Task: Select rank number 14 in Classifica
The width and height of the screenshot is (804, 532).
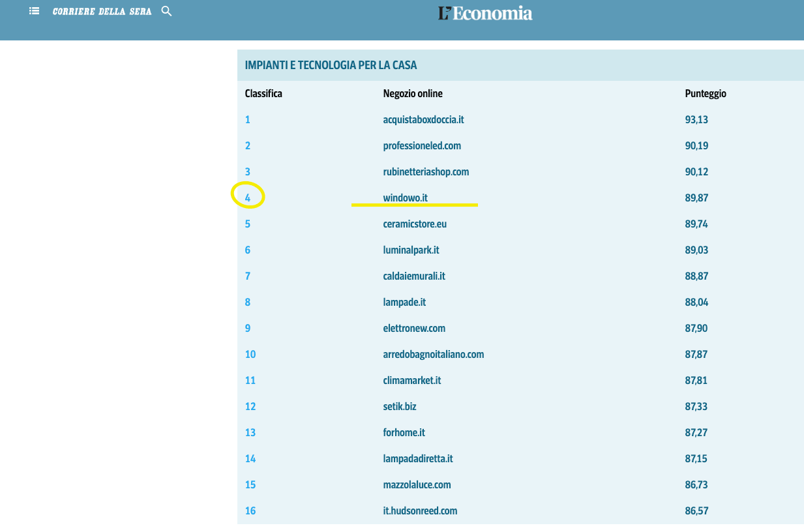Action: pyautogui.click(x=250, y=458)
